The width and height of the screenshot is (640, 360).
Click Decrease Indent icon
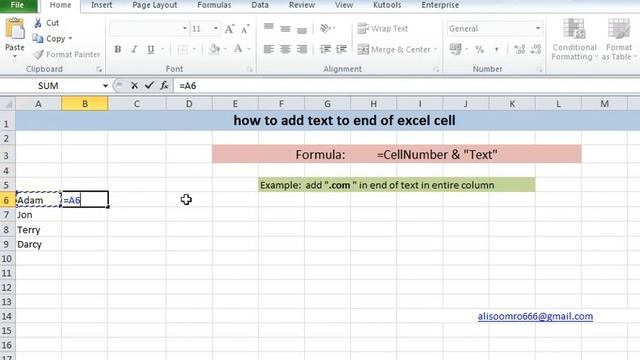(325, 49)
